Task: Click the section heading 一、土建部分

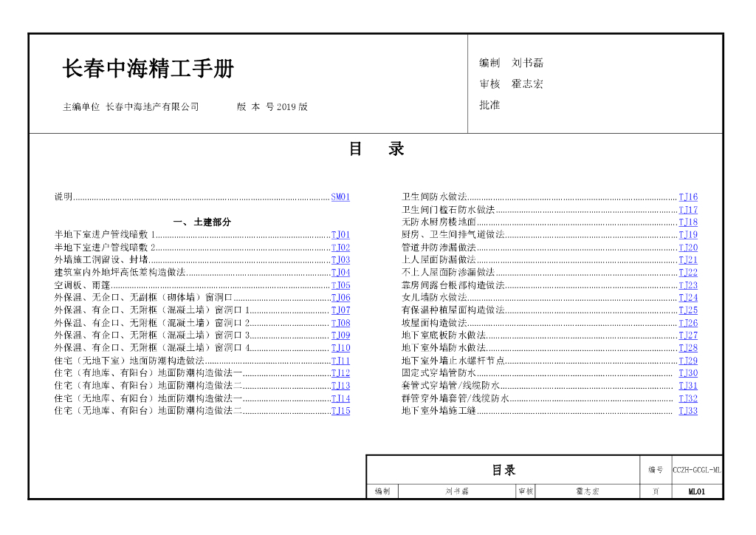Action: [x=202, y=222]
